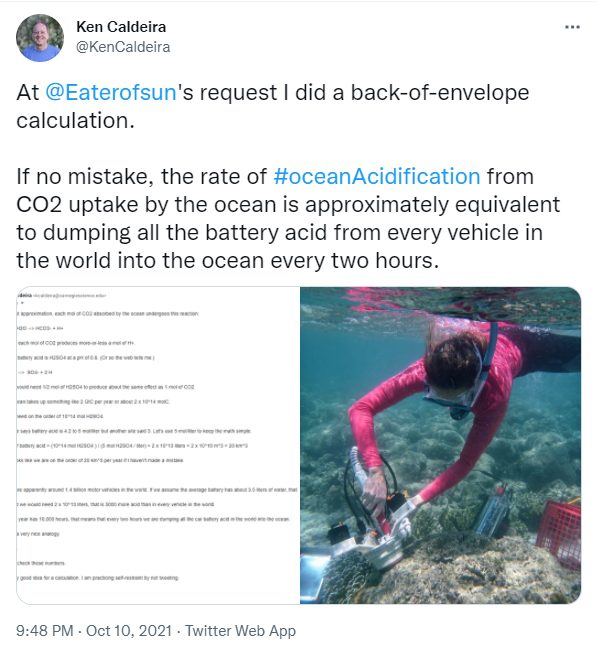Open the Twitter Web App source link

coord(241,630)
